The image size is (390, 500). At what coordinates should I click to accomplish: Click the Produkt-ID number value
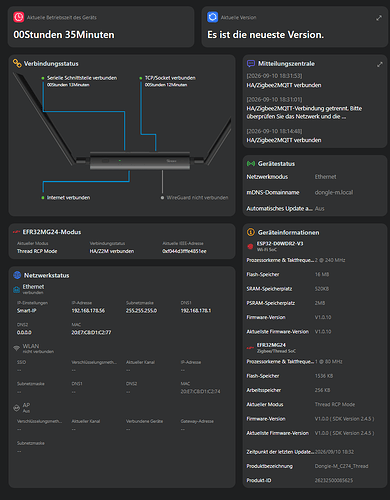[x=334, y=480]
